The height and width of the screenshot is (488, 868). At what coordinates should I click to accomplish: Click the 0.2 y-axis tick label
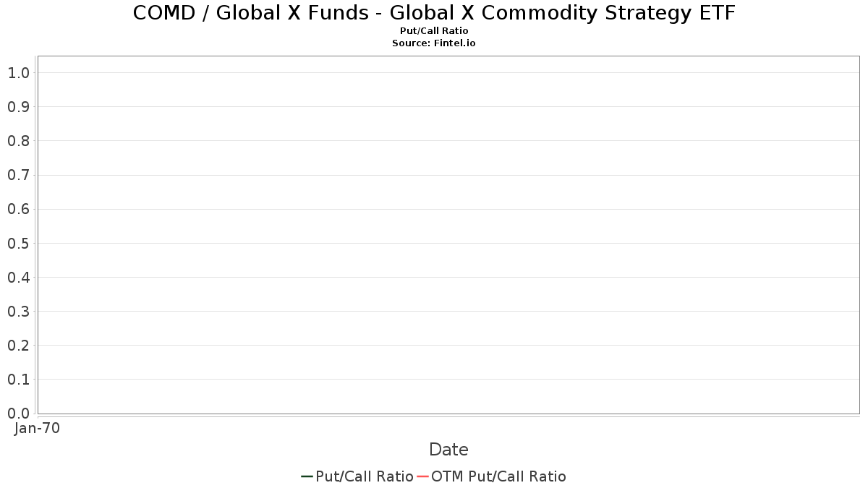tap(18, 345)
